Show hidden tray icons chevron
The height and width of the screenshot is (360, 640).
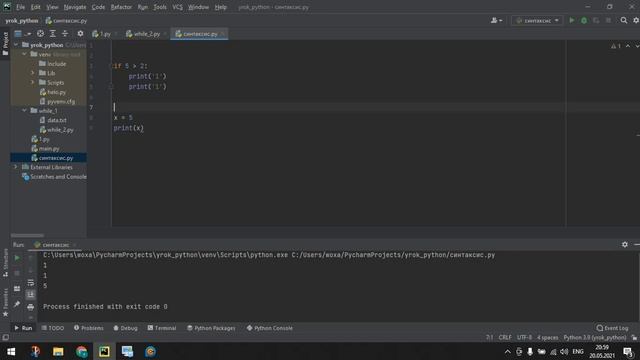[x=507, y=351]
